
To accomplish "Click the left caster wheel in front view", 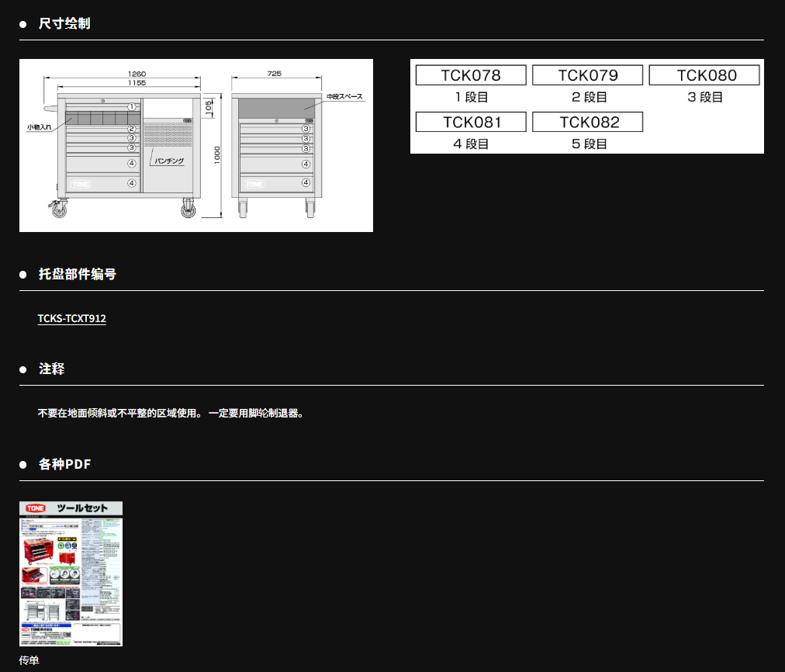I will (59, 208).
